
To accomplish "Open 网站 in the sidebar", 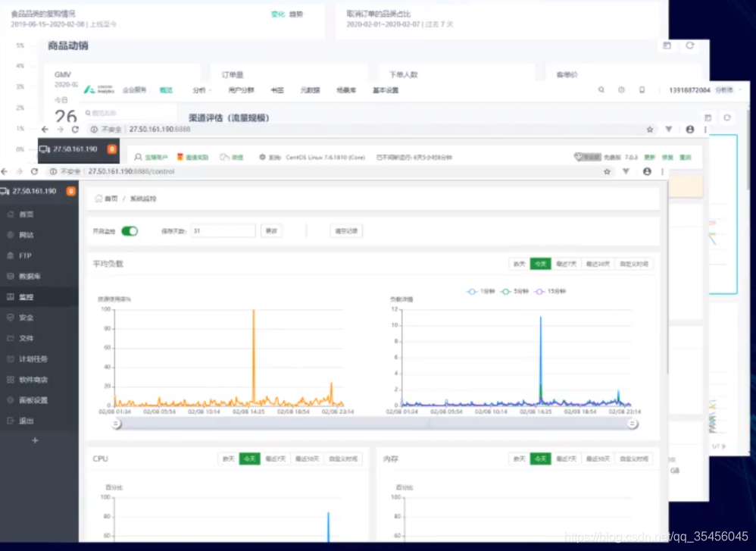I will click(27, 235).
